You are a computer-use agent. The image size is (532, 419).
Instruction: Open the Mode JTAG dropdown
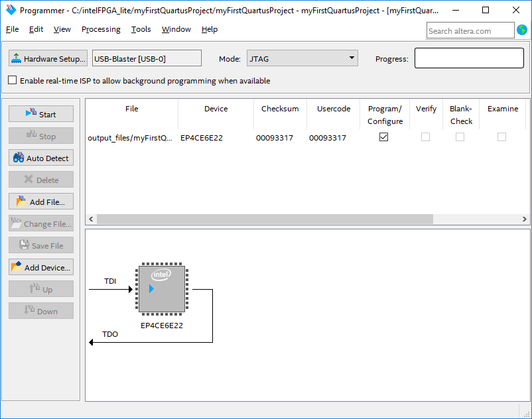[x=302, y=58]
